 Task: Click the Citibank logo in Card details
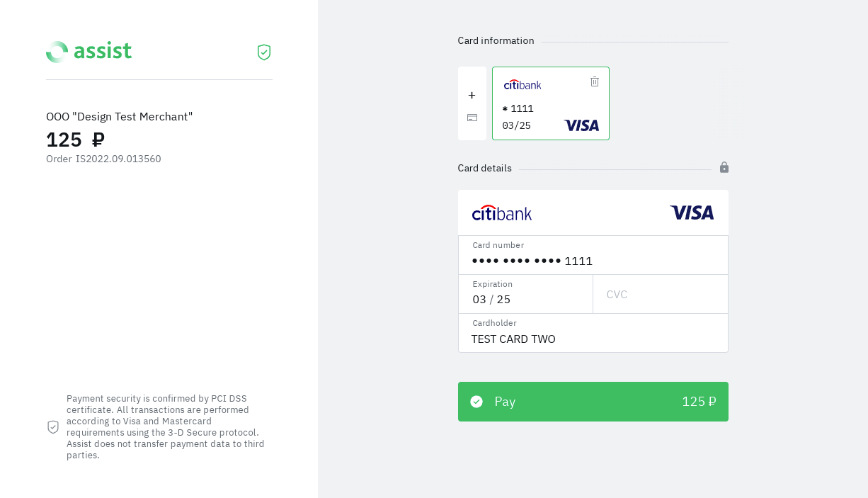click(x=502, y=213)
